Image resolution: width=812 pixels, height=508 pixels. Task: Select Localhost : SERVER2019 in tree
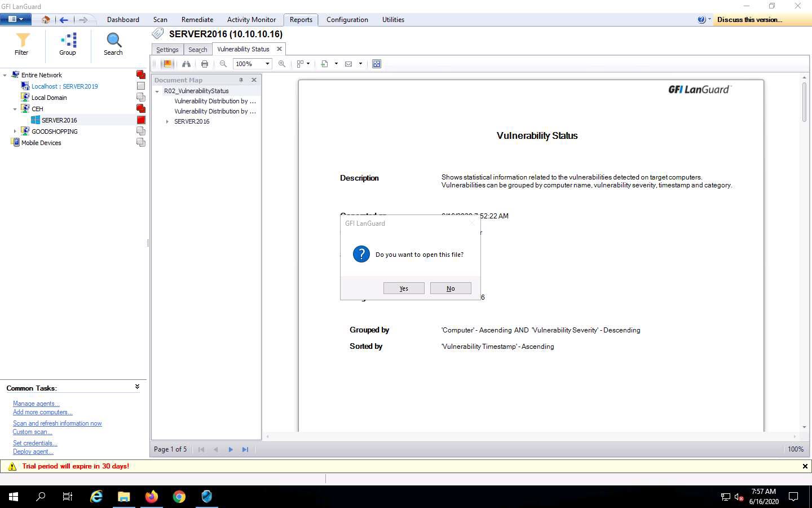tap(64, 86)
